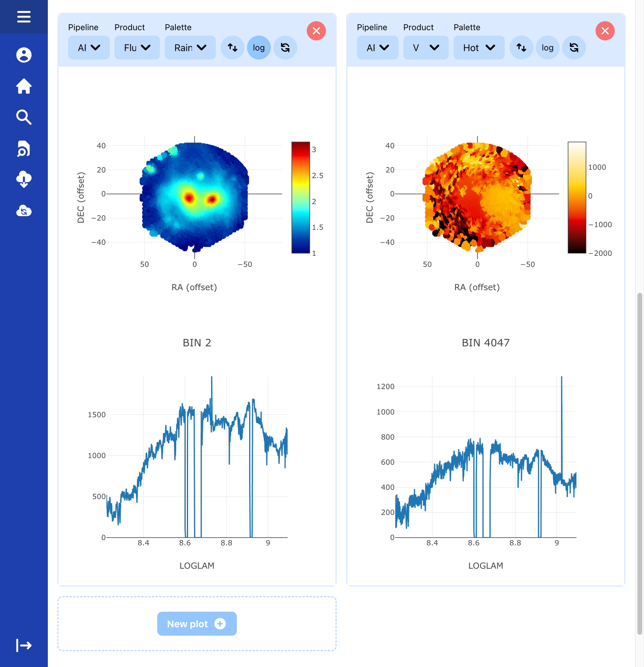This screenshot has width=644, height=667.
Task: Click the BIN 4047 spectrum plot
Action: pyautogui.click(x=486, y=457)
